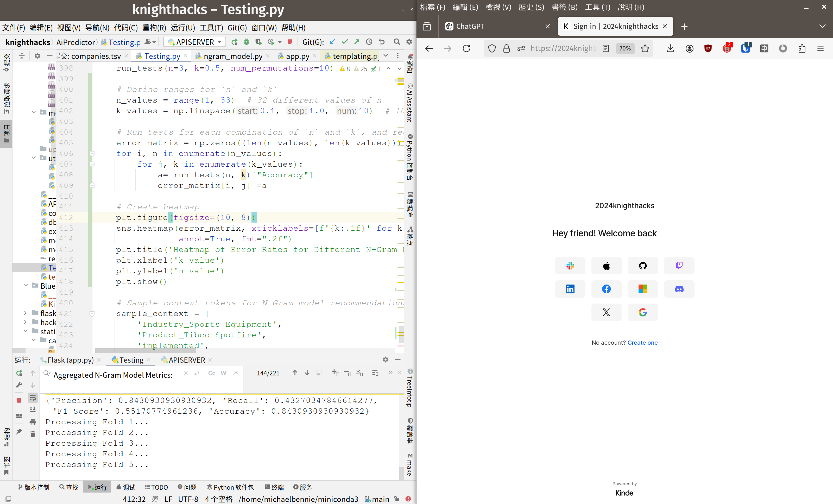Click the rerun icon in run panel

click(19, 373)
